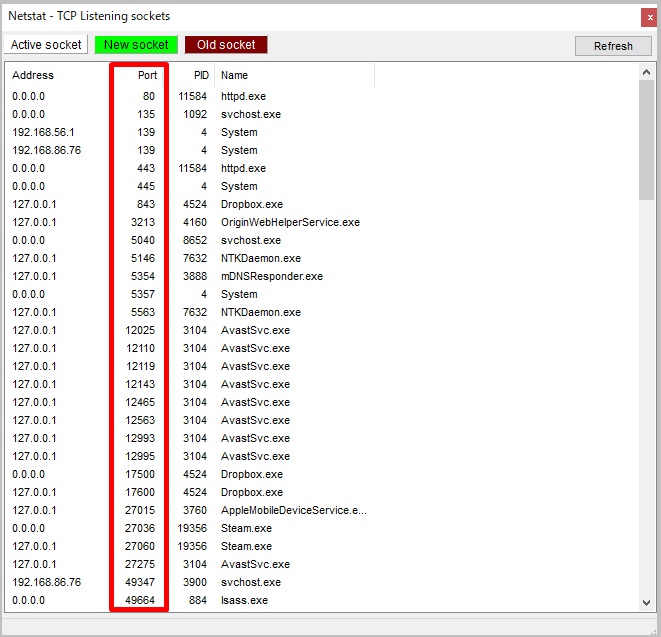This screenshot has width=661, height=637.
Task: Select the Dropbox.exe row on port 17600
Action: [x=190, y=492]
